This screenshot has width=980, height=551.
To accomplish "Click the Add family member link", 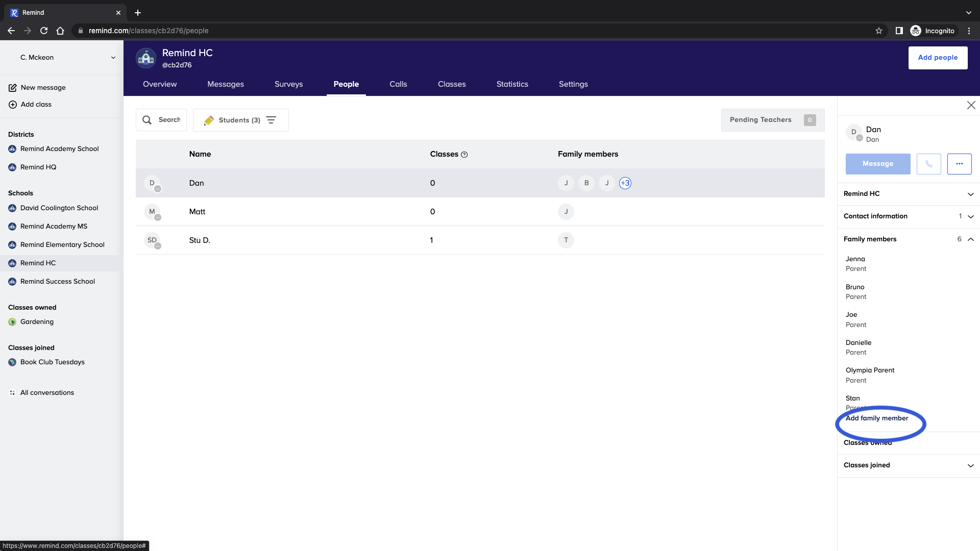I will click(876, 418).
